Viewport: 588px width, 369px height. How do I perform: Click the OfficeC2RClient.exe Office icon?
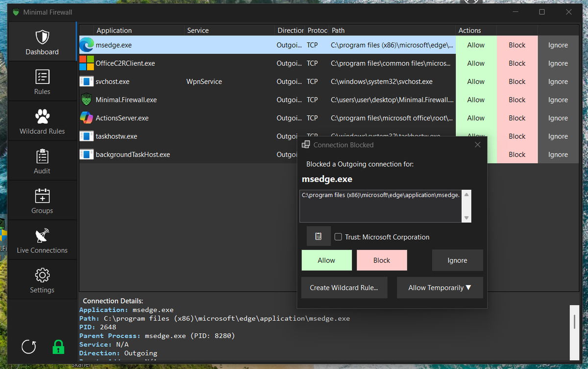(87, 63)
